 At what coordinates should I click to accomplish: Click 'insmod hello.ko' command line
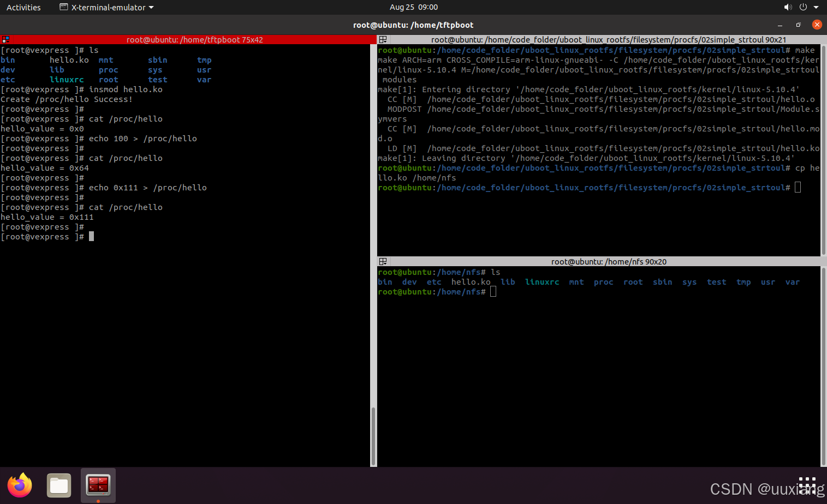81,89
